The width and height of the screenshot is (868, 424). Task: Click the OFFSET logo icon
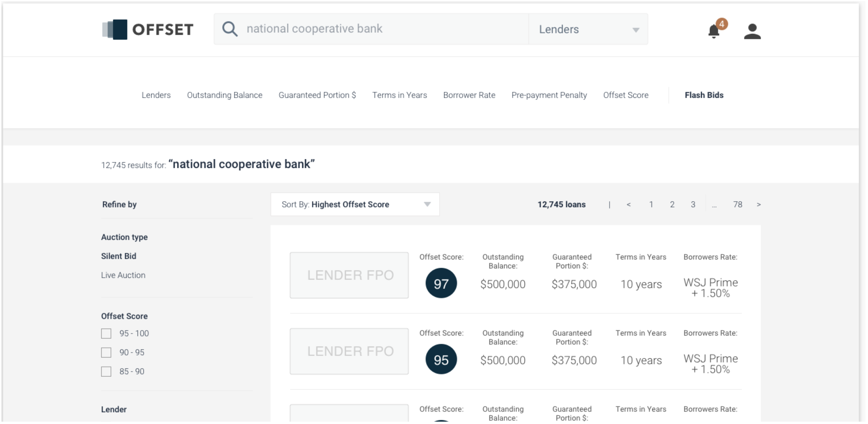point(115,30)
